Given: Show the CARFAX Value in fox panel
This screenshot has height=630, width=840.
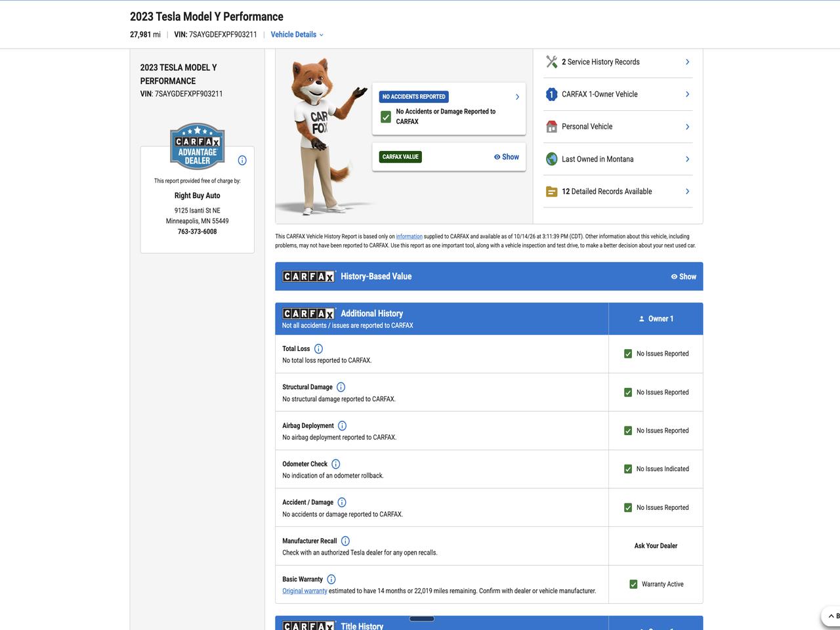Looking at the screenshot, I should (x=507, y=157).
